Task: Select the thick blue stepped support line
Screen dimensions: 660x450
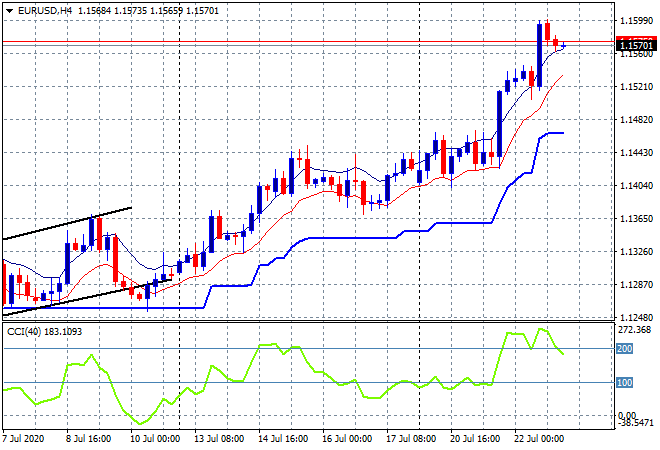Action: [x=354, y=238]
